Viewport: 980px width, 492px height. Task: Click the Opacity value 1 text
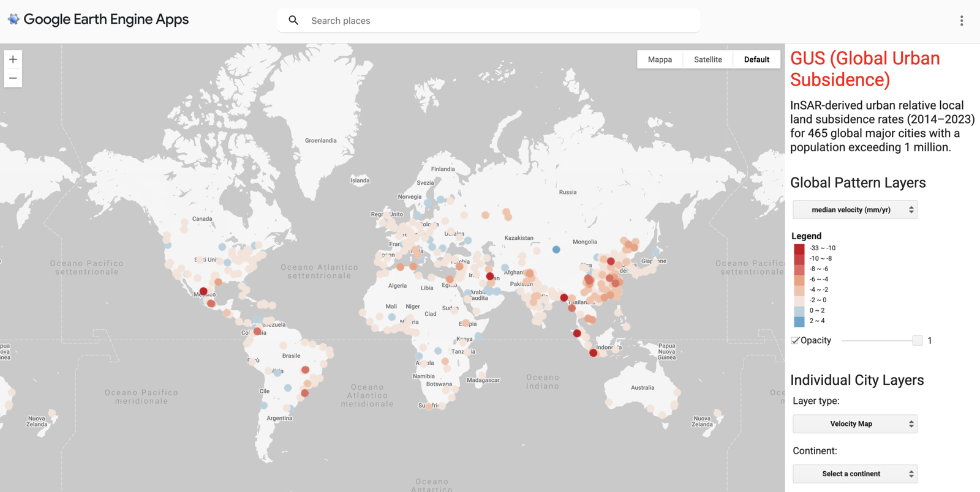point(930,341)
